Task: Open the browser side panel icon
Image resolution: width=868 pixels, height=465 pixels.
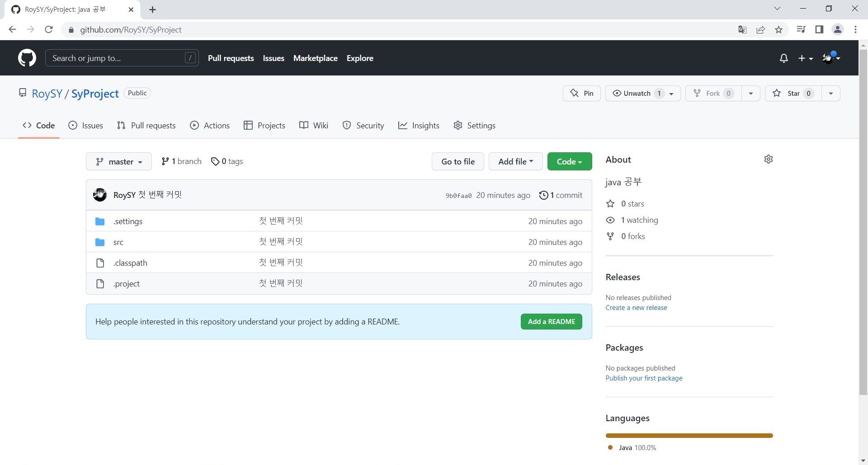Action: pos(819,30)
